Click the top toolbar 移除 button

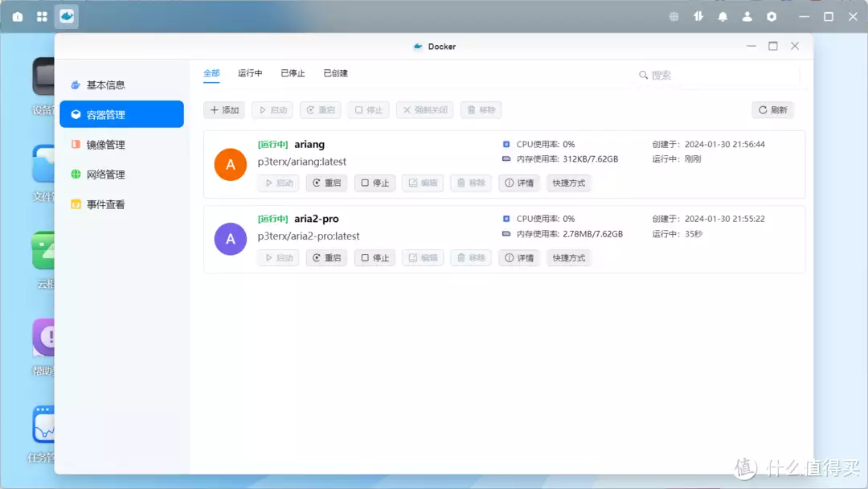(x=481, y=109)
